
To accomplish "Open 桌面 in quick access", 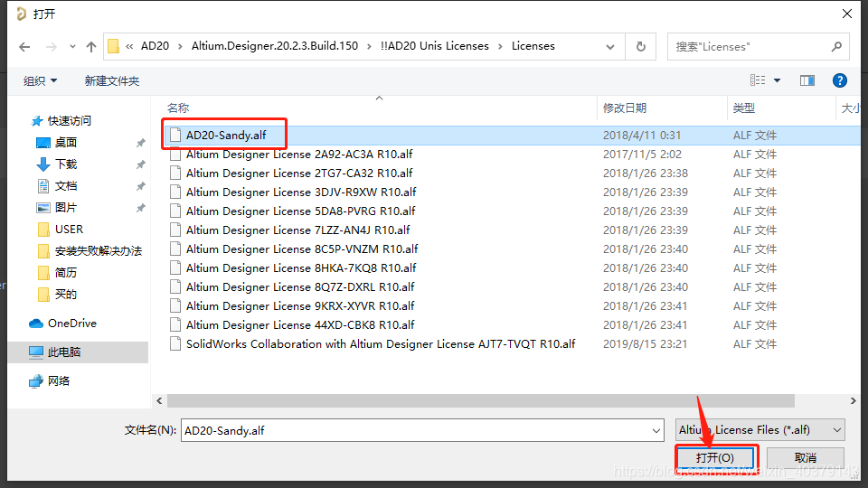I will point(65,142).
